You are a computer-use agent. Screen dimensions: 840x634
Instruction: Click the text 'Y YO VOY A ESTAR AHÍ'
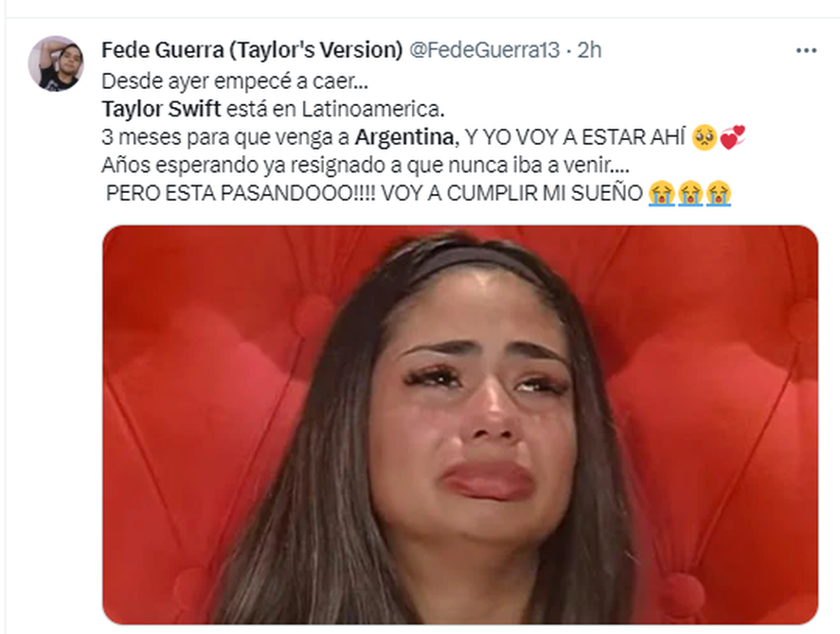pos(575,137)
